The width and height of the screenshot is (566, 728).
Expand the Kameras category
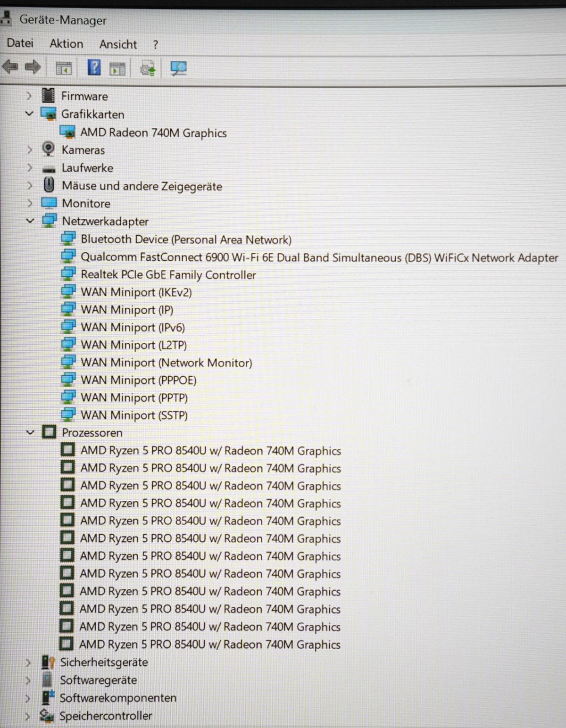(29, 149)
